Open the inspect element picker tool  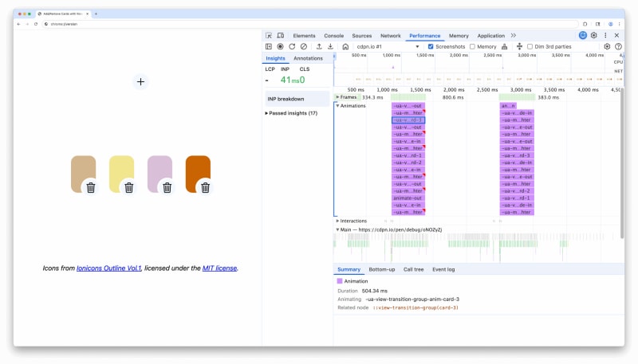tap(269, 36)
